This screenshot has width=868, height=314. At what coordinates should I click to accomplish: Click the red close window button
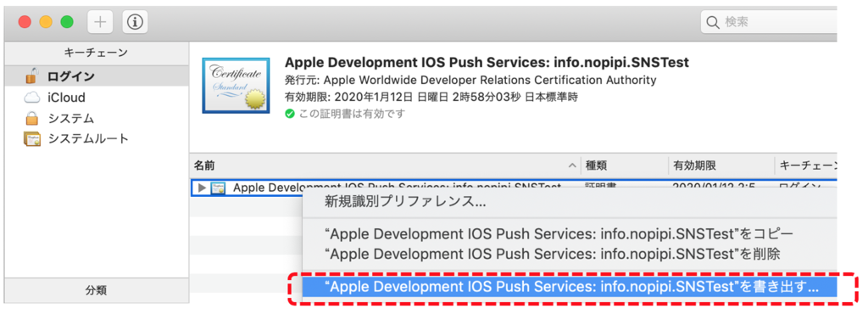point(25,22)
